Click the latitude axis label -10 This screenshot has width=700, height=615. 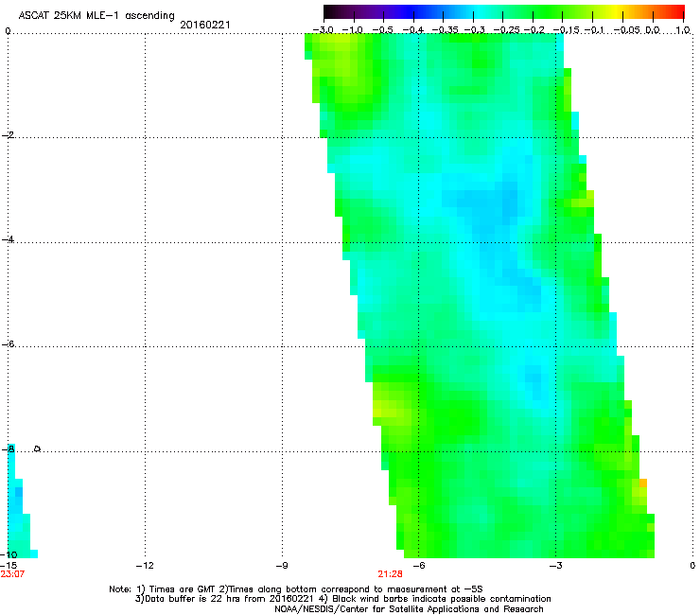pos(9,554)
